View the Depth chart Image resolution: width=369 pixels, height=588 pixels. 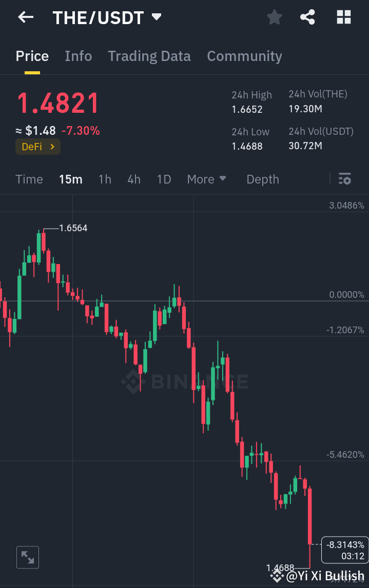point(262,179)
